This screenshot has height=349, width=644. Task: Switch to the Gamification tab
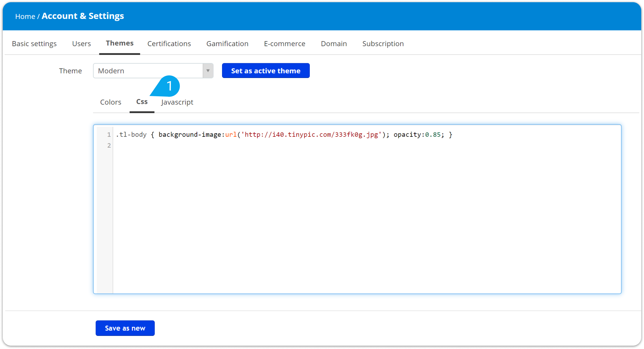click(227, 44)
